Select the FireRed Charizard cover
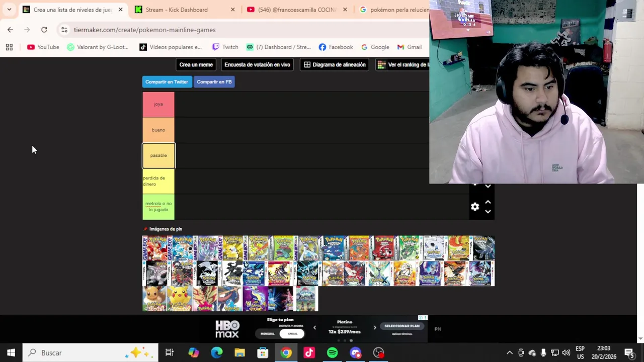 point(356,248)
